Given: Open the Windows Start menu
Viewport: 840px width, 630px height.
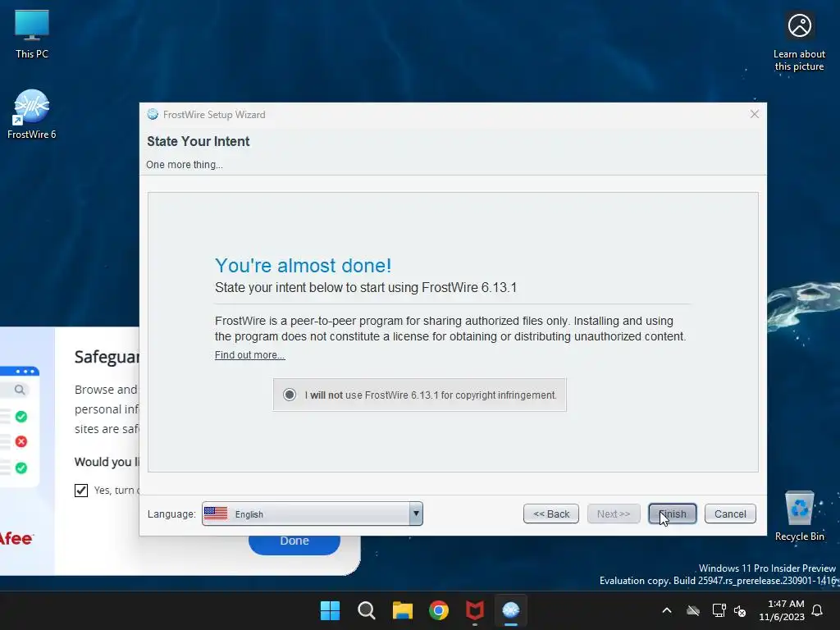Looking at the screenshot, I should click(330, 610).
